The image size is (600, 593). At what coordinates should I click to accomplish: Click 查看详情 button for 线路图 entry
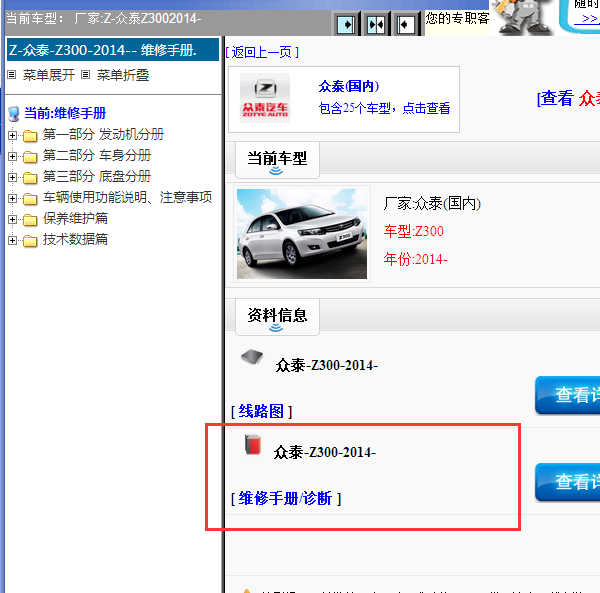point(568,395)
